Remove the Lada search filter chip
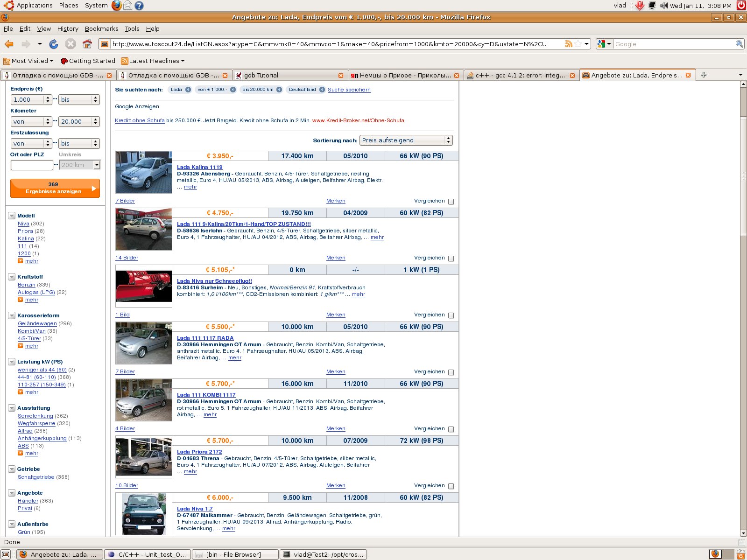The image size is (747, 560). coord(188,90)
